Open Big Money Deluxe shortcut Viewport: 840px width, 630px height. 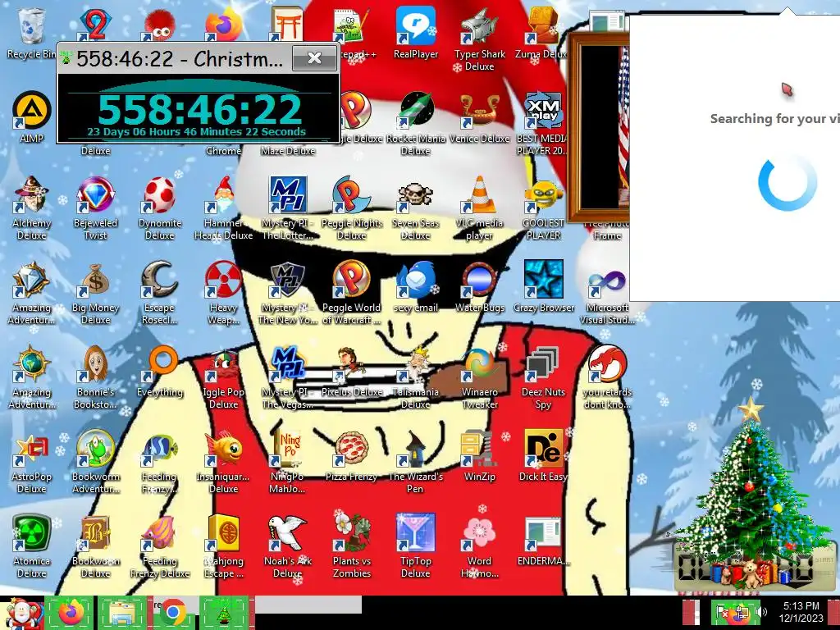click(x=95, y=280)
